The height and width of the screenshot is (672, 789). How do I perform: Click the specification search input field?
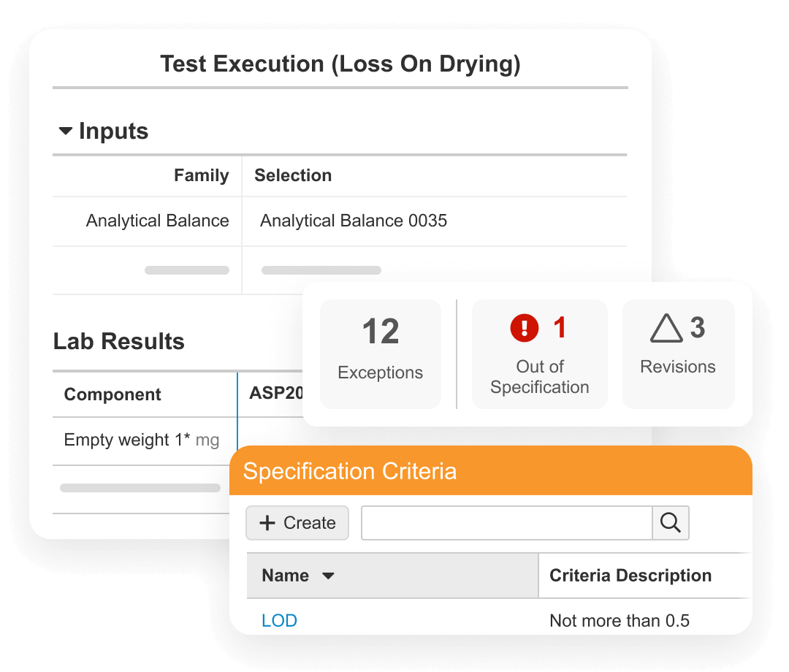tap(506, 523)
